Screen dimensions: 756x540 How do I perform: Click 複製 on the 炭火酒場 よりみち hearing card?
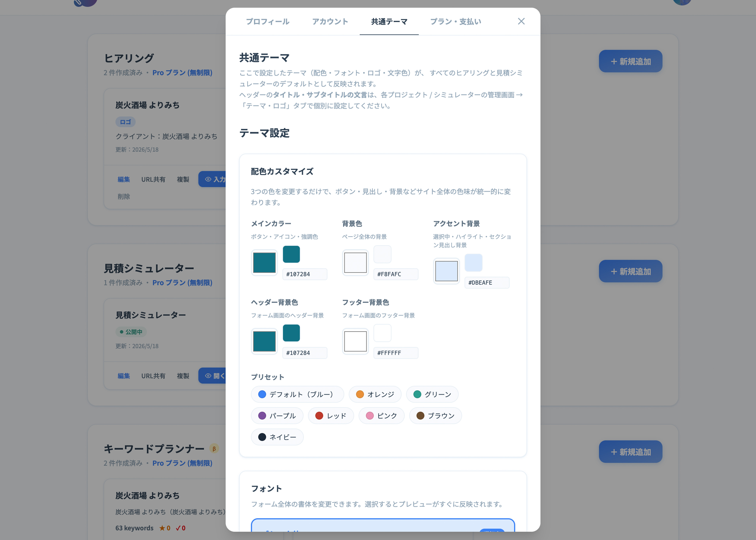(x=183, y=179)
